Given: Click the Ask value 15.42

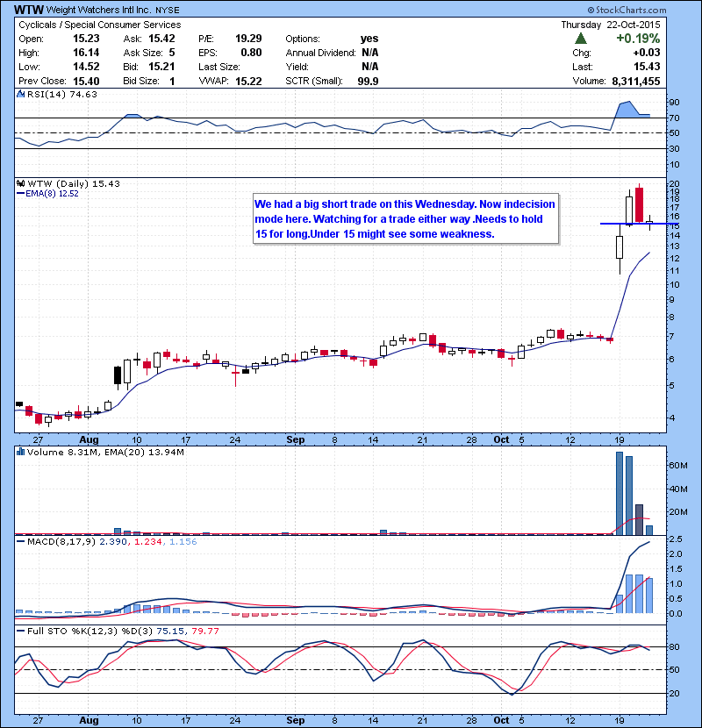Looking at the screenshot, I should [x=161, y=39].
